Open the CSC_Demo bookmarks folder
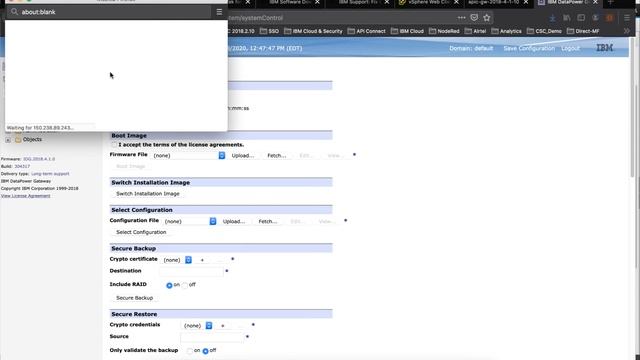 pos(544,31)
